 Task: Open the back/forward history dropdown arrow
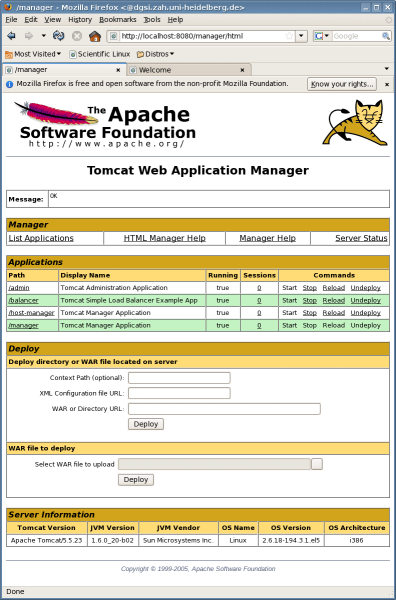point(43,36)
